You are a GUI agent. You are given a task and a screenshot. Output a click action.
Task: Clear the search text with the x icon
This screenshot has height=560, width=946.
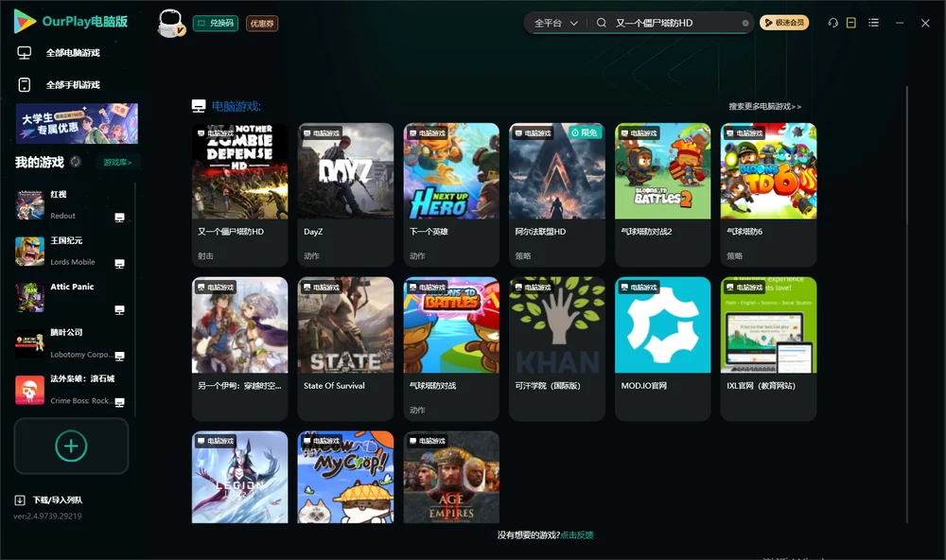(745, 24)
